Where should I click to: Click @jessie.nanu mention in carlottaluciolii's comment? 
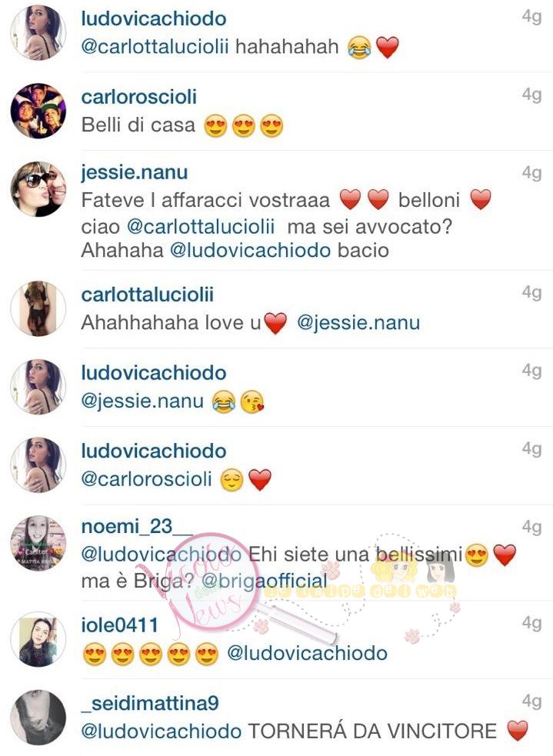[358, 322]
